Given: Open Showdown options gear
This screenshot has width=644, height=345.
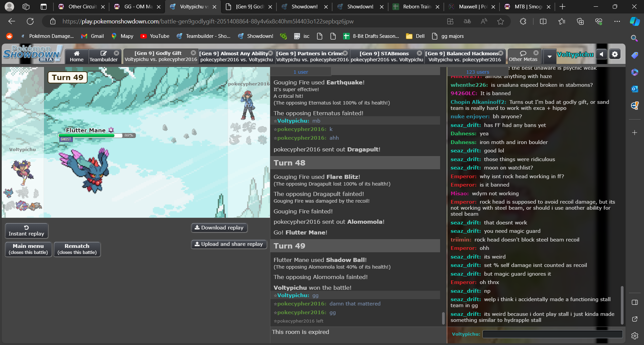Looking at the screenshot, I should click(x=615, y=54).
